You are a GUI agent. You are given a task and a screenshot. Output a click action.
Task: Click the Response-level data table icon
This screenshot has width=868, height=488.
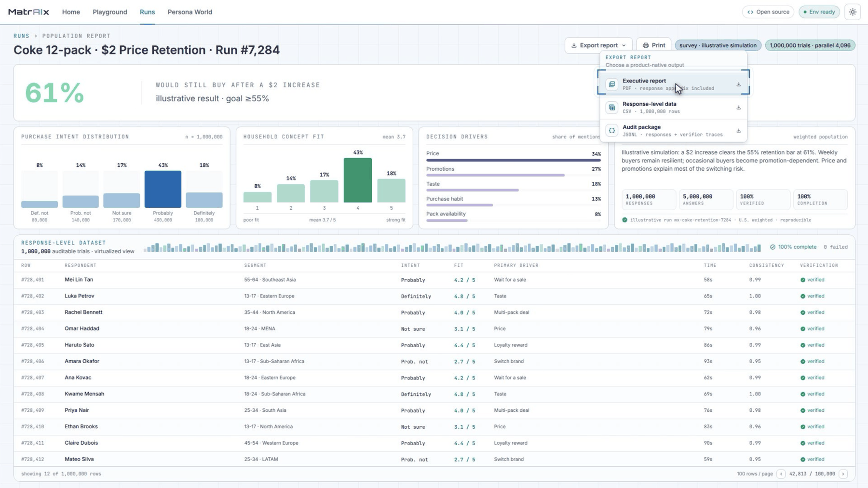pyautogui.click(x=612, y=108)
